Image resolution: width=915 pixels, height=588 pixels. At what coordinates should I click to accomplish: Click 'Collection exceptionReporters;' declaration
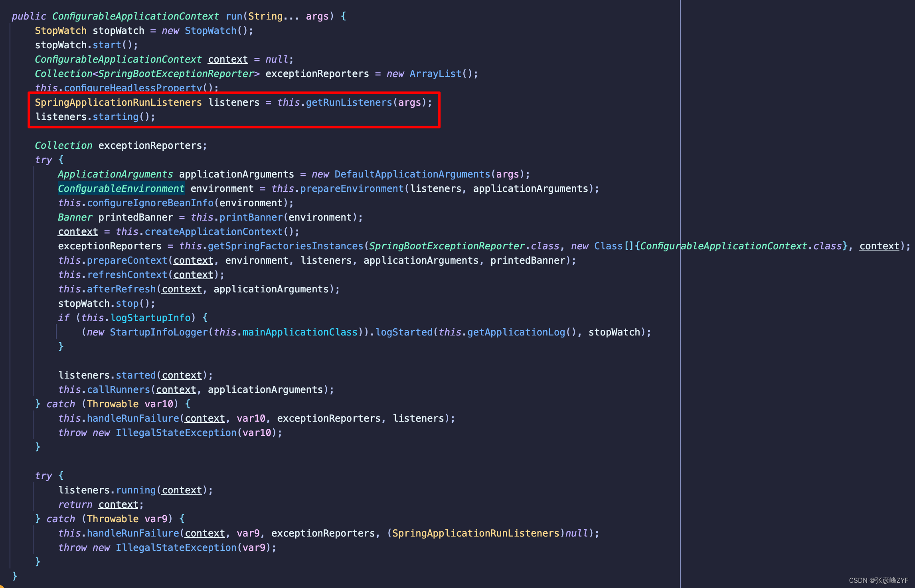(121, 146)
